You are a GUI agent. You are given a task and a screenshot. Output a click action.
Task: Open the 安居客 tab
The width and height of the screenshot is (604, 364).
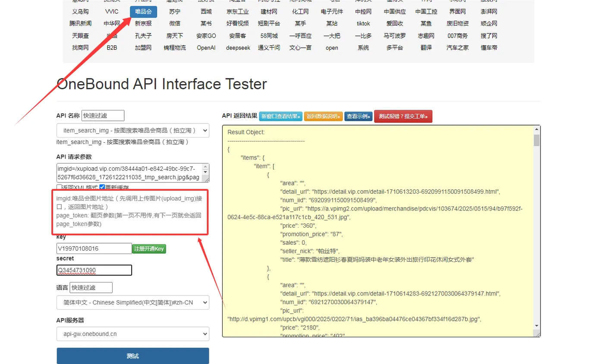238,36
